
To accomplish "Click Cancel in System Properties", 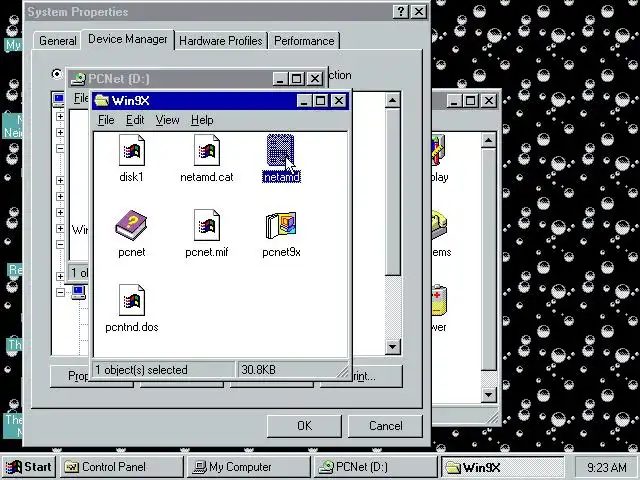I will click(385, 426).
